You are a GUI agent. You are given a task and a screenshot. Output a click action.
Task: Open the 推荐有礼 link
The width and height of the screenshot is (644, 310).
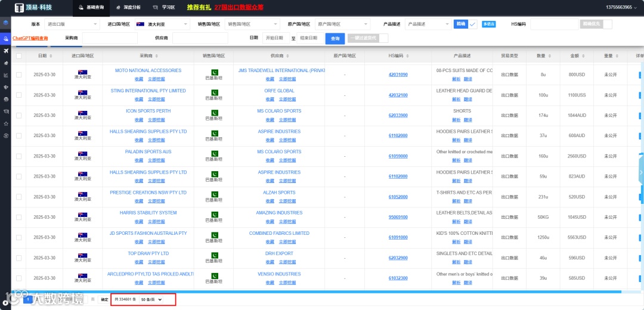pos(199,7)
